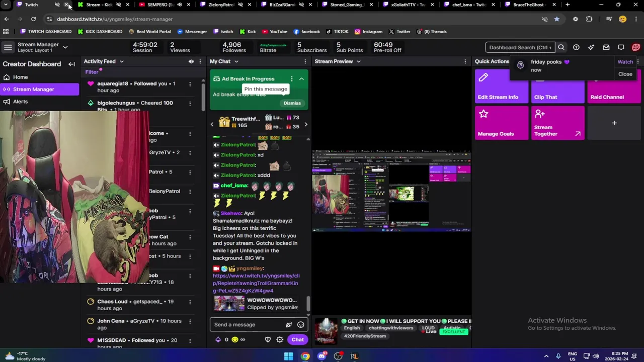The height and width of the screenshot is (362, 644).
Task: Open YouTube bookmark
Action: point(274,31)
